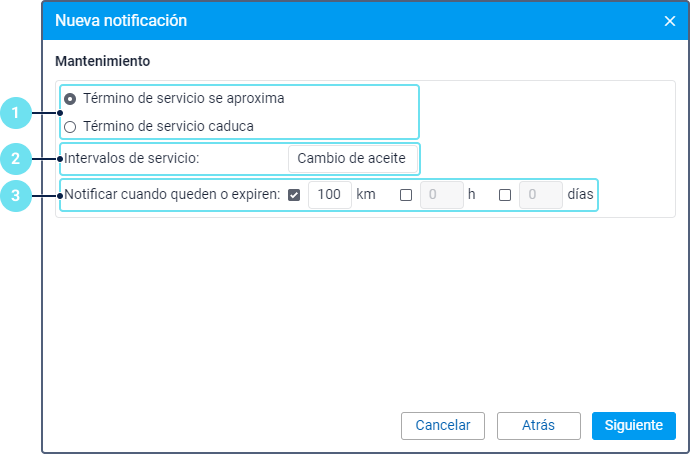This screenshot has width=690, height=454.
Task: Go back with the Atrás button
Action: 538,425
